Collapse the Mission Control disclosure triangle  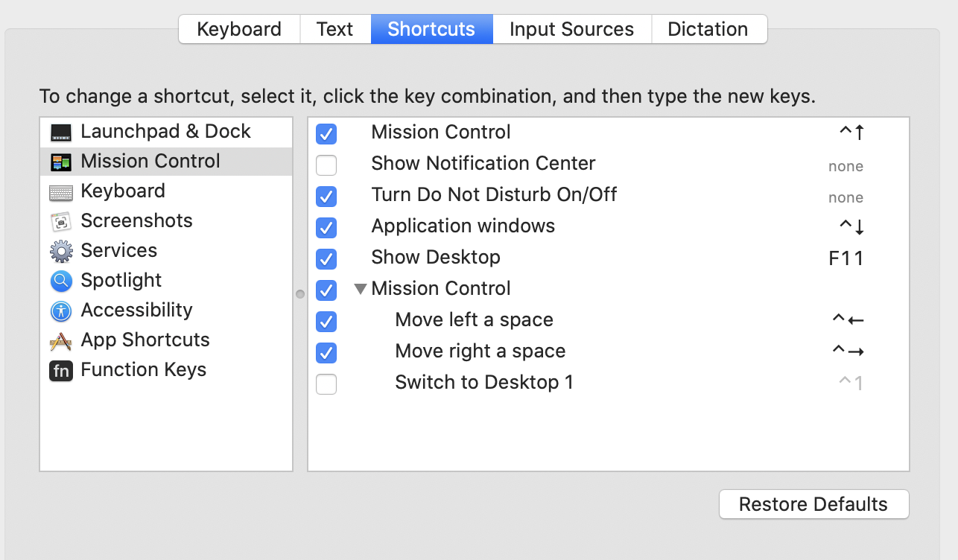point(361,289)
